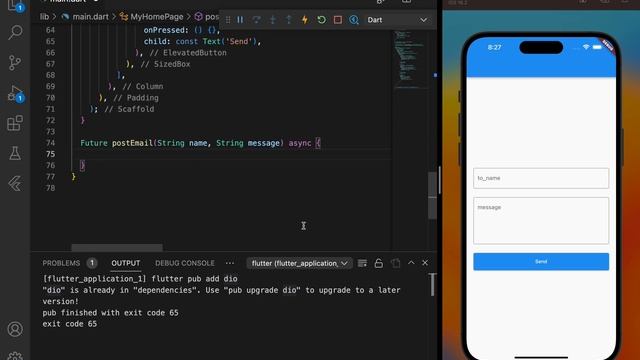Image resolution: width=640 pixels, height=360 pixels.
Task: Switch to the Debug Console tab
Action: pyautogui.click(x=184, y=263)
